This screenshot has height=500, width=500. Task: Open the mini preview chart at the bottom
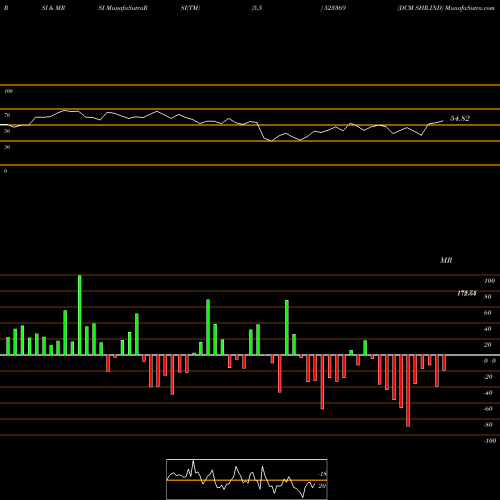point(247,479)
